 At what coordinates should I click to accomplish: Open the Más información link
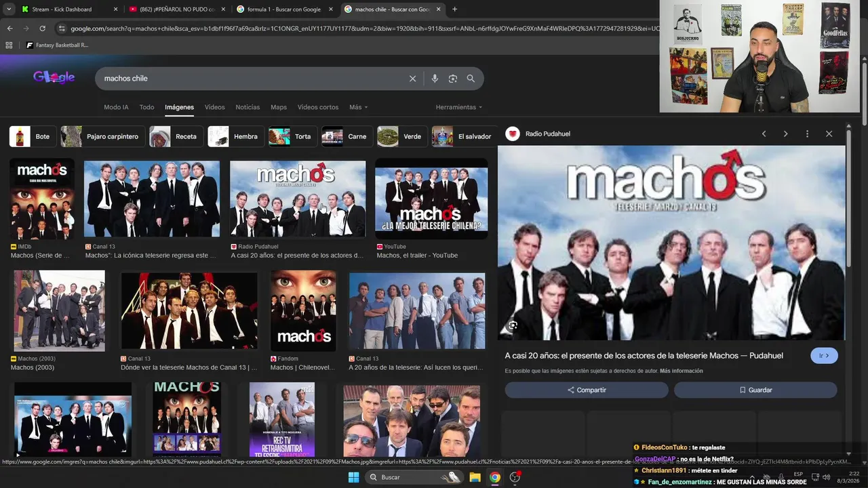tap(681, 371)
